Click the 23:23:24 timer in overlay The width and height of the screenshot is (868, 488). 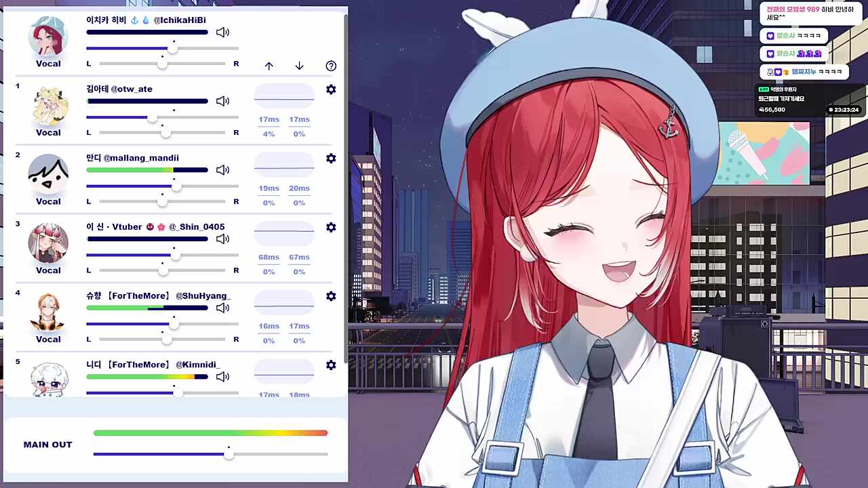tap(843, 110)
